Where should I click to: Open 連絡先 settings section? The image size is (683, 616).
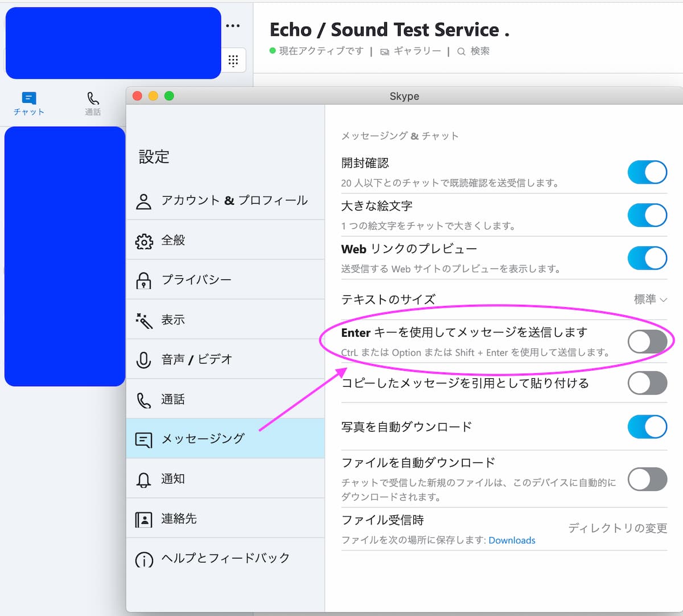225,518
